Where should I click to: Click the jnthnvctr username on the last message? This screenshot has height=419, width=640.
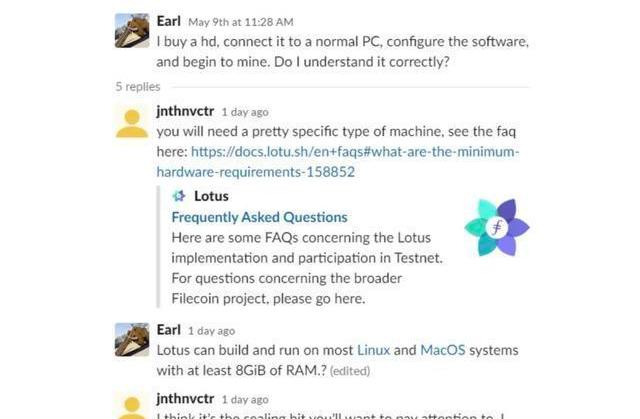point(185,398)
